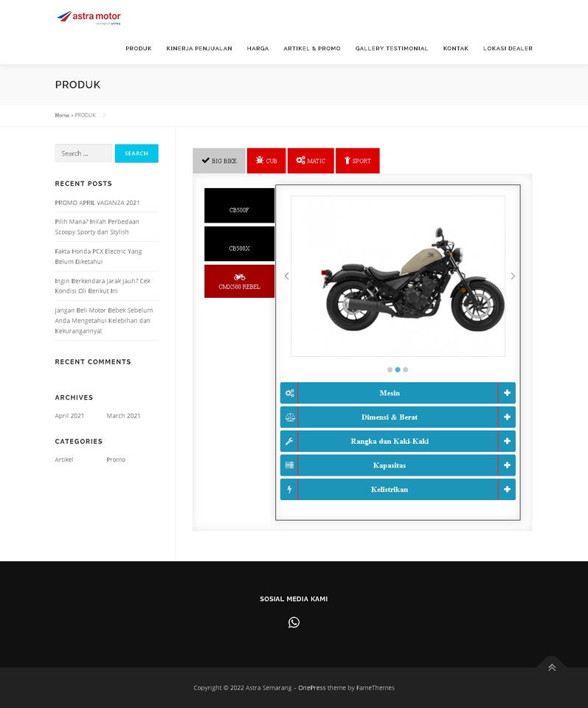Visit the FameThemes footer link

[376, 687]
